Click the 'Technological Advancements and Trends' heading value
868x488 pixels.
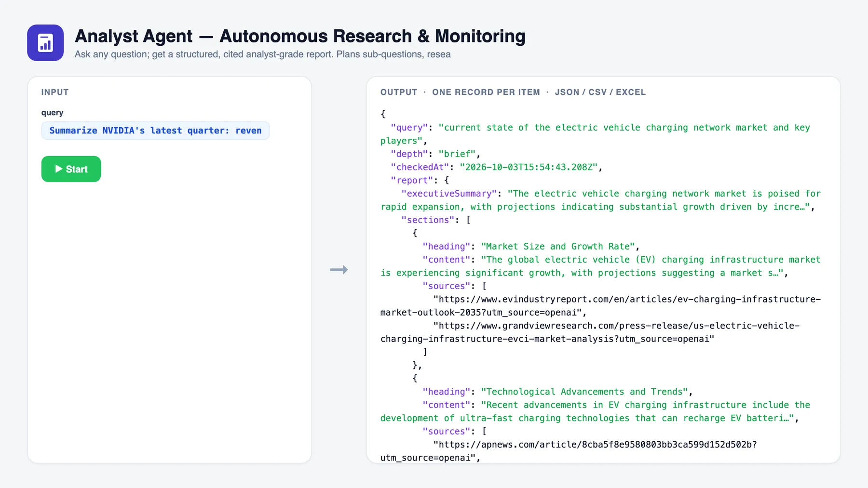coord(584,392)
